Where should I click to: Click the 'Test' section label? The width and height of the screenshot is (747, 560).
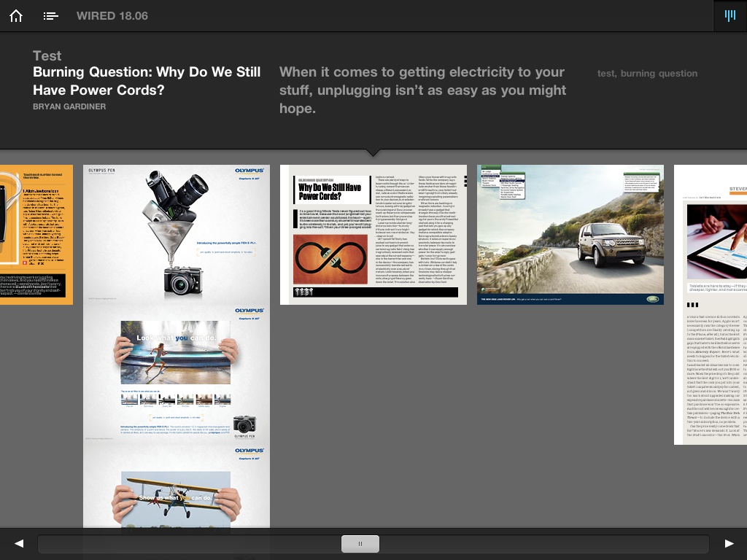pos(47,55)
